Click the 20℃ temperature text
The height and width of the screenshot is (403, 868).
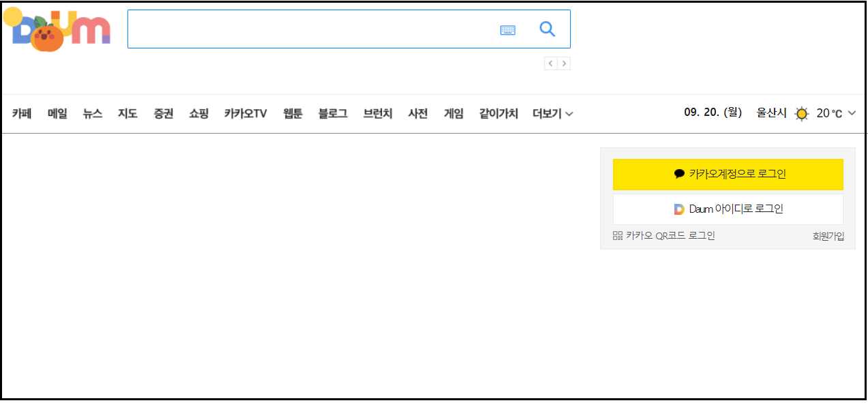pyautogui.click(x=829, y=113)
